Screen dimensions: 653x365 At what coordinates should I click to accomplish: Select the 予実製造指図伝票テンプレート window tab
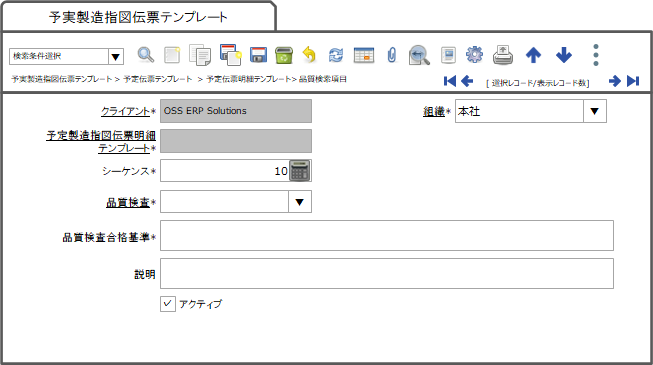138,17
